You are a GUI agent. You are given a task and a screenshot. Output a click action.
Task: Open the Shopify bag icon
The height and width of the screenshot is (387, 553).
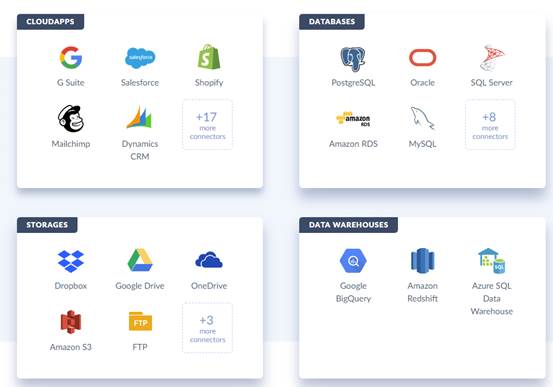click(x=209, y=56)
